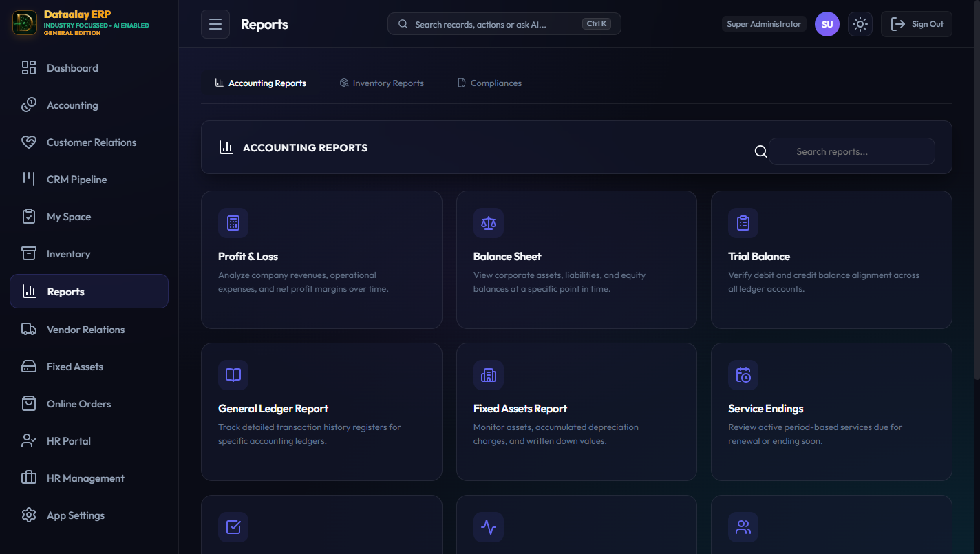Viewport: 980px width, 554px height.
Task: Click the Dashboard grid icon in sidebar
Action: 29,67
